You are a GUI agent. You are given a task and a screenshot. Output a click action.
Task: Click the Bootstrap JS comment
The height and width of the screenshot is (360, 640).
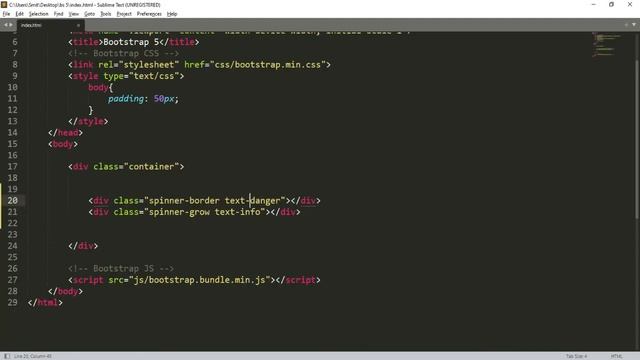click(x=121, y=269)
